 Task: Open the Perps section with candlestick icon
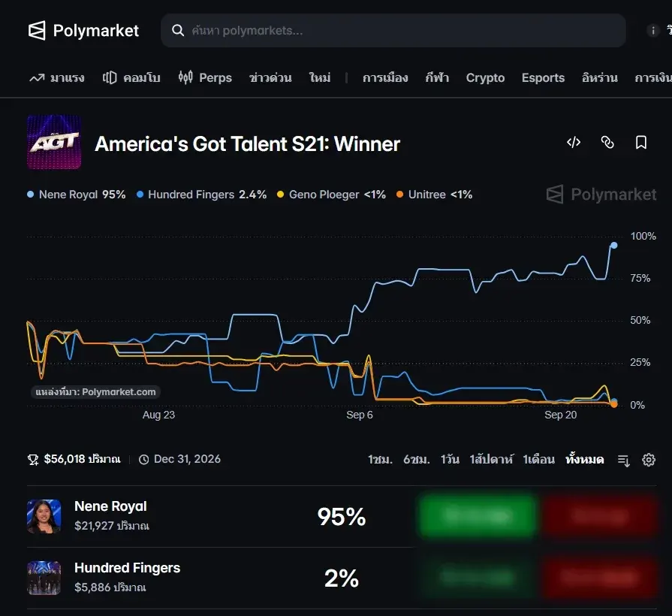(205, 77)
